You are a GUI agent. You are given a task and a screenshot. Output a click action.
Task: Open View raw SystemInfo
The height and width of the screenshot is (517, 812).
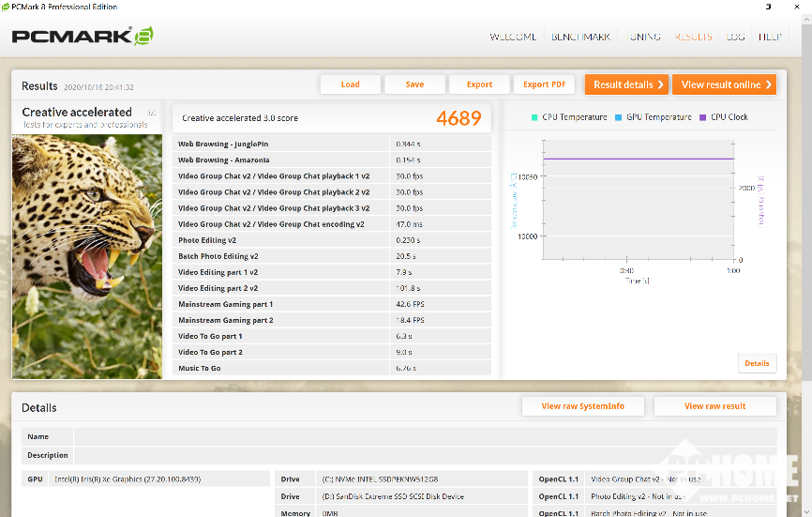pyautogui.click(x=582, y=406)
